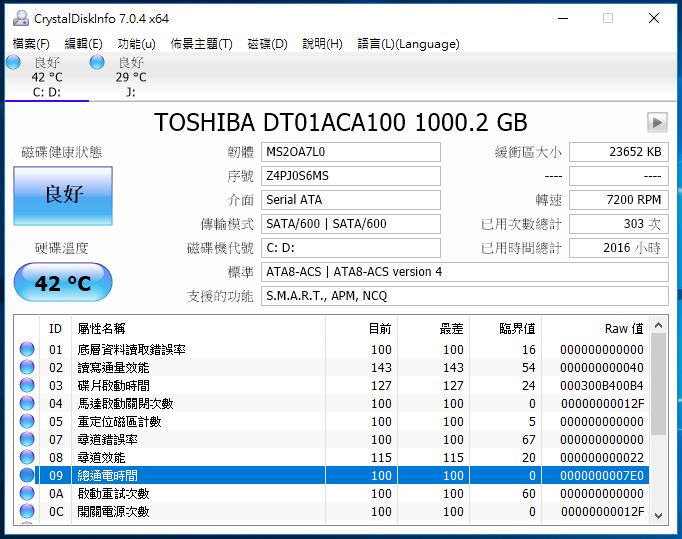The width and height of the screenshot is (682, 539).
Task: Click the ID column header
Action: point(55,328)
